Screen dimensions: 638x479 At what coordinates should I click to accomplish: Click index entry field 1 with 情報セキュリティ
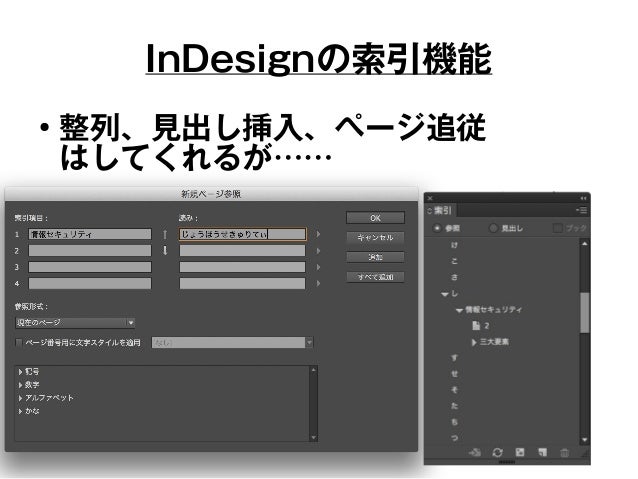(x=90, y=234)
